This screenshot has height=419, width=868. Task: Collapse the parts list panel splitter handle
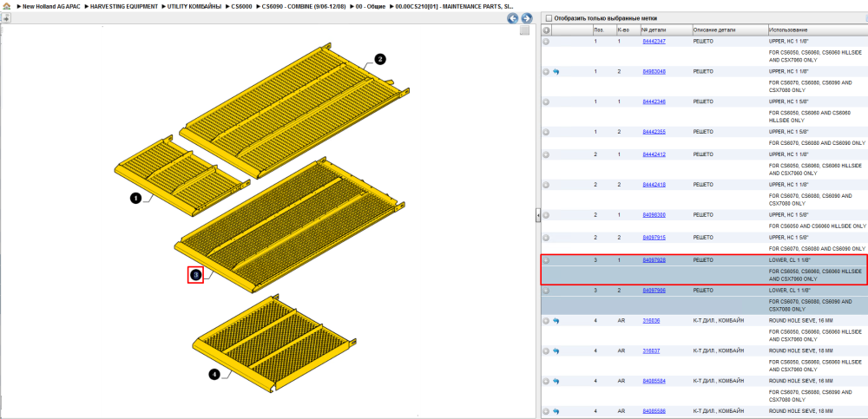pyautogui.click(x=538, y=215)
